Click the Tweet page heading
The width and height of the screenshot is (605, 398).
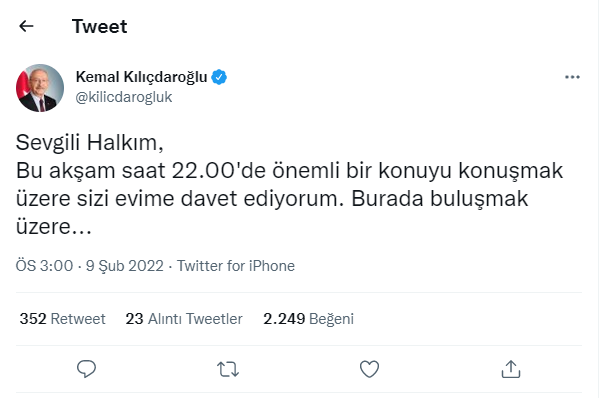pos(100,26)
